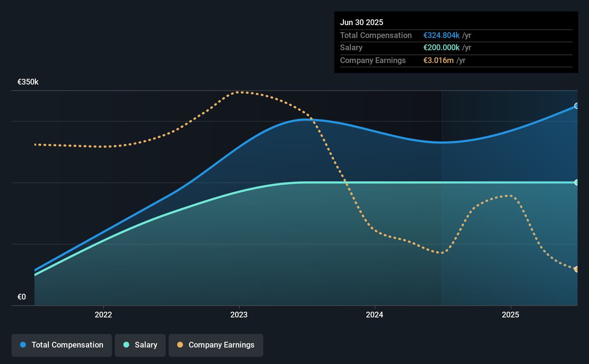Click the teal Salary legend dot

[x=126, y=345]
